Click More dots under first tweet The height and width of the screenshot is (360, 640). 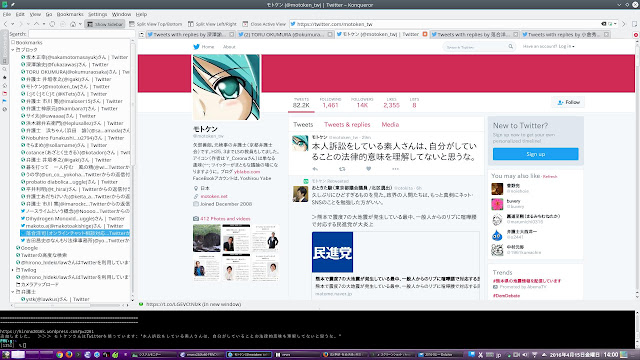[395, 169]
